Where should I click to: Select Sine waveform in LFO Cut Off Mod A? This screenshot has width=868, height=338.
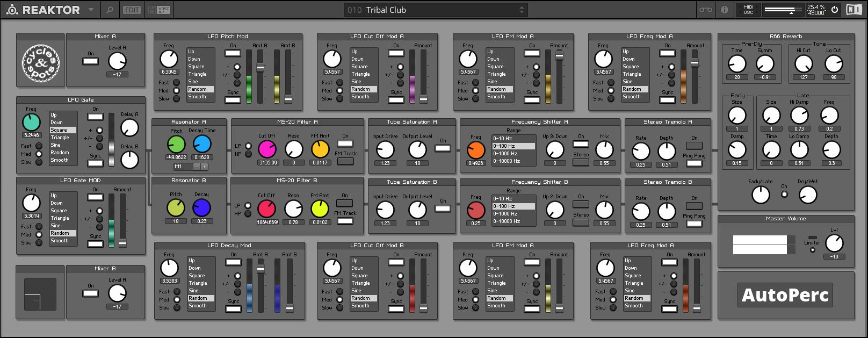pyautogui.click(x=364, y=82)
